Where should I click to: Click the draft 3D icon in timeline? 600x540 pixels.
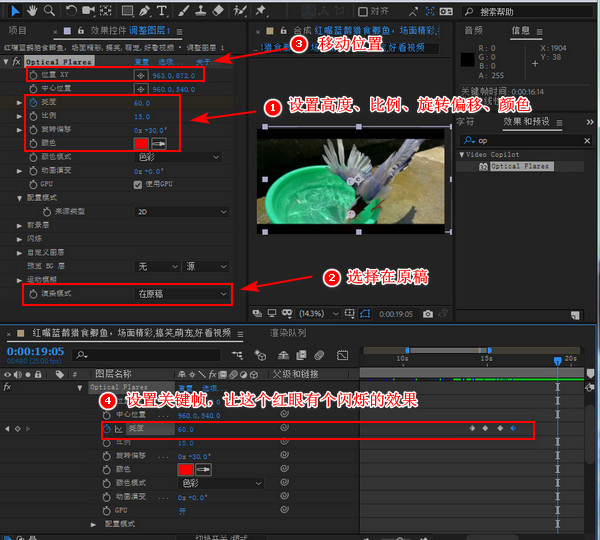click(x=260, y=356)
